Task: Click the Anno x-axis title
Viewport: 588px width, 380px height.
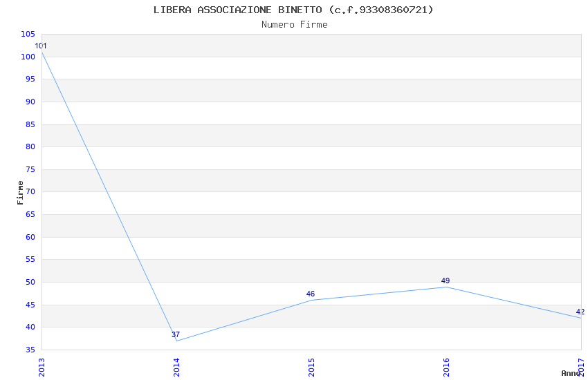Action: [x=571, y=373]
